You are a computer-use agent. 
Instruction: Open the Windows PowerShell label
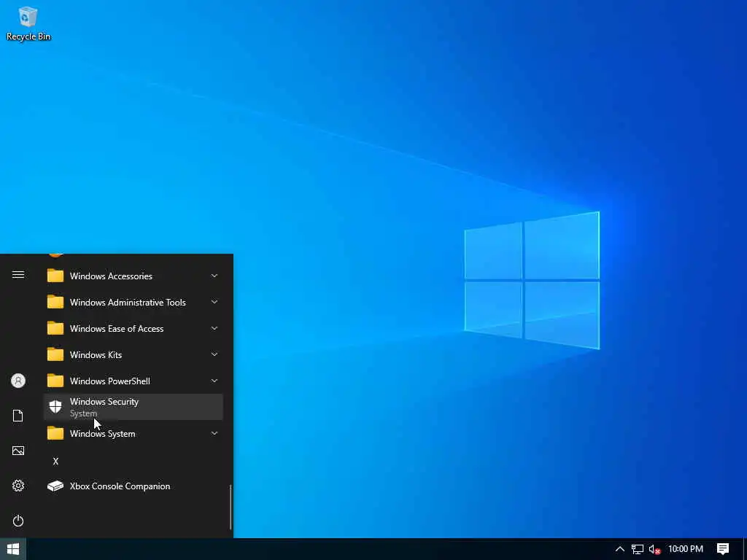tap(110, 381)
